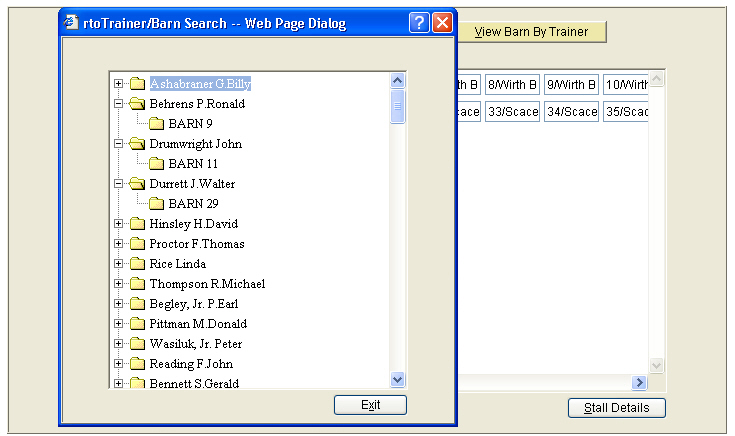The width and height of the screenshot is (735, 436).
Task: Collapse the Durrett J.Walter node
Action: pyautogui.click(x=119, y=184)
